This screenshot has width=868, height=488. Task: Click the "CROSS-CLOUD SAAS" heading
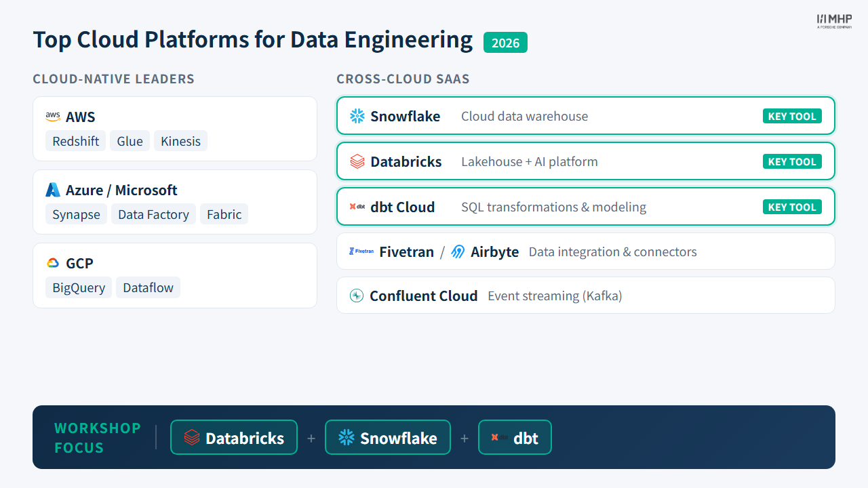[403, 79]
